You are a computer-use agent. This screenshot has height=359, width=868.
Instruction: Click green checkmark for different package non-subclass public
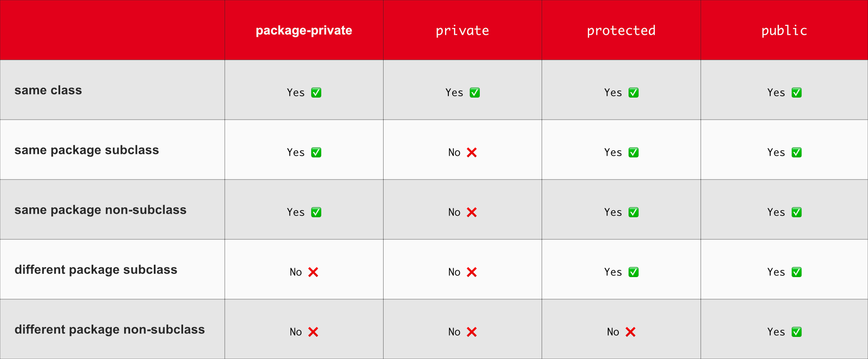click(797, 332)
